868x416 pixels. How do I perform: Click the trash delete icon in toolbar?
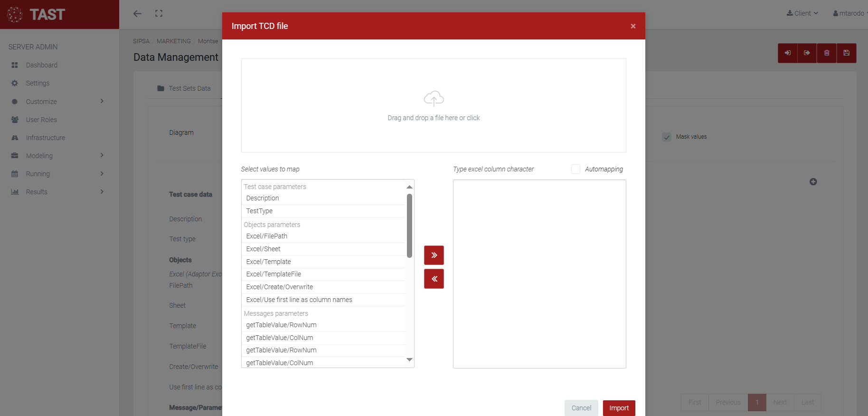pyautogui.click(x=827, y=53)
